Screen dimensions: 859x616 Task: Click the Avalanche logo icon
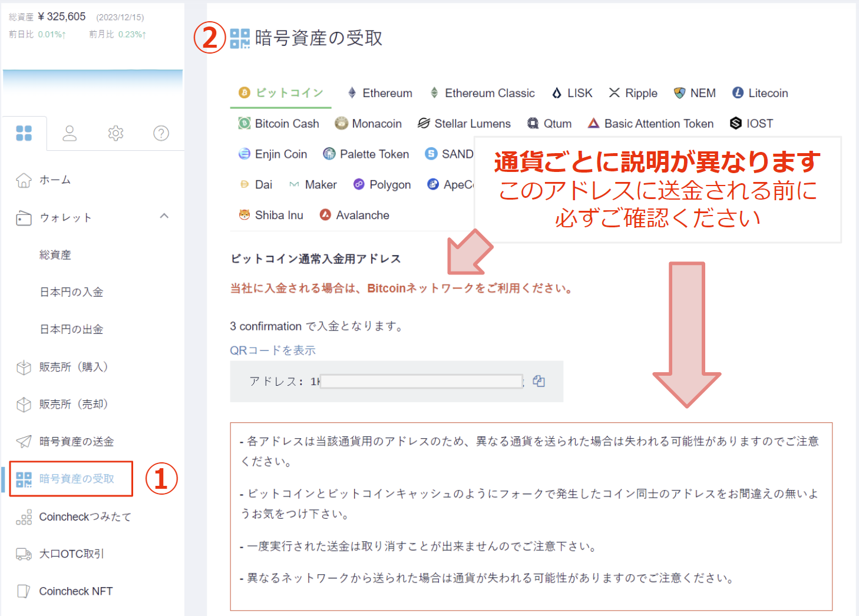pos(325,215)
